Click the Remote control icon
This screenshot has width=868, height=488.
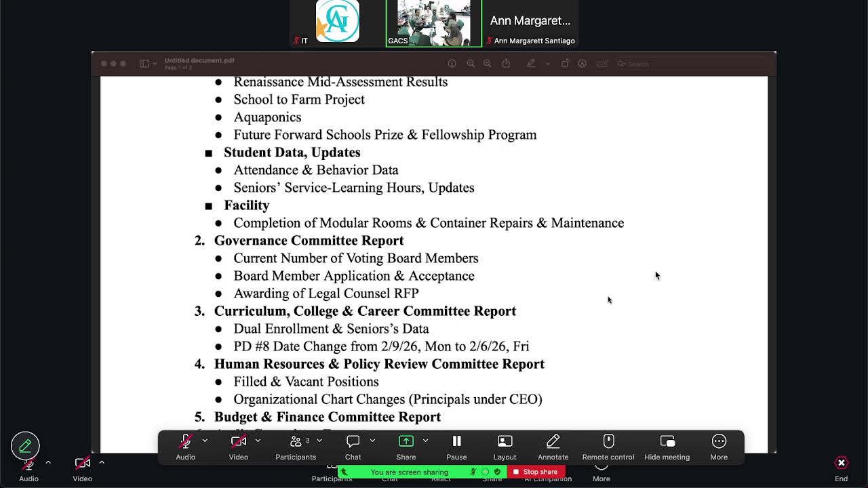(608, 441)
